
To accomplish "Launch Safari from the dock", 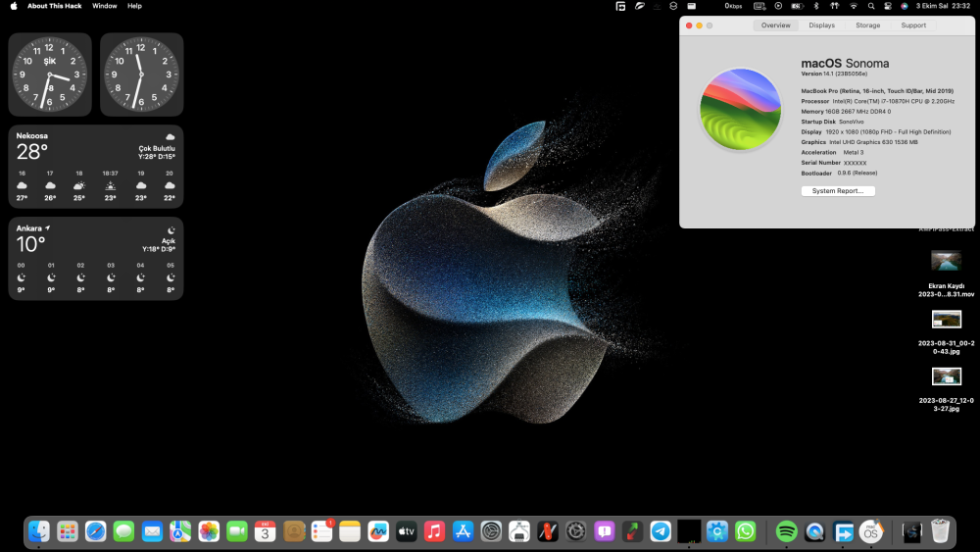I will pyautogui.click(x=96, y=531).
